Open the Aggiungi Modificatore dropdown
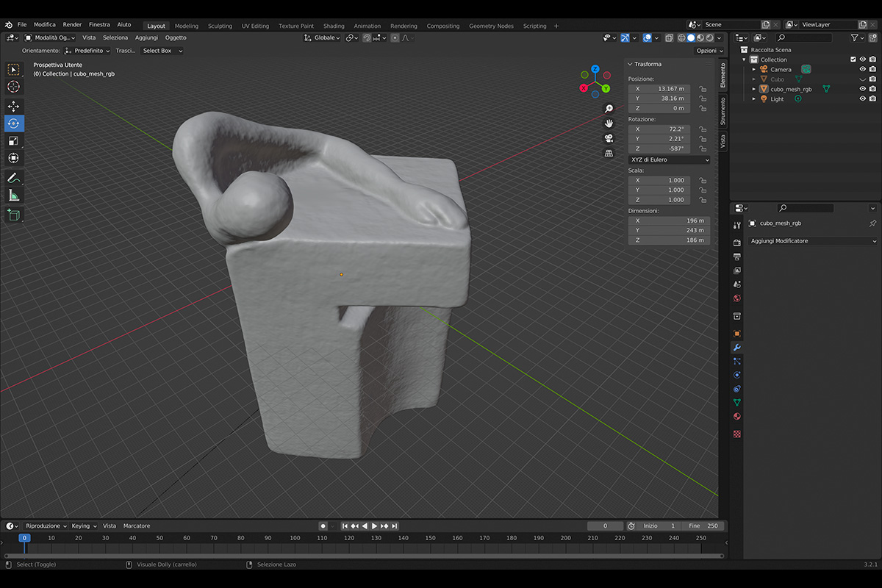882x588 pixels. [x=812, y=241]
